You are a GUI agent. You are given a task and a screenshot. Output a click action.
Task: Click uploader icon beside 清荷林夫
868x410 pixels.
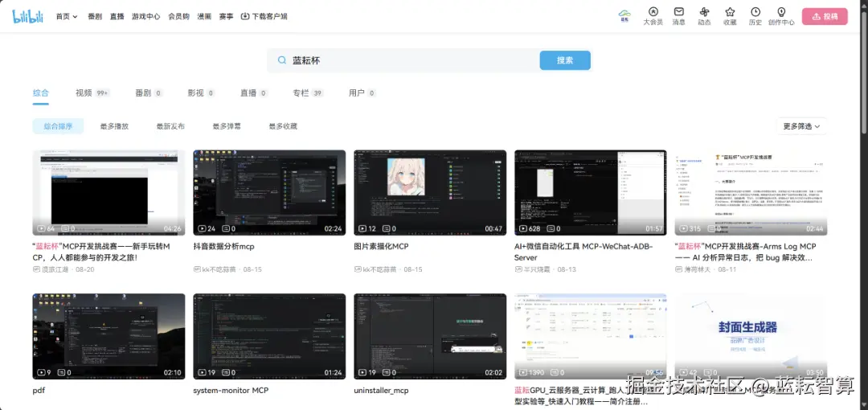click(678, 269)
